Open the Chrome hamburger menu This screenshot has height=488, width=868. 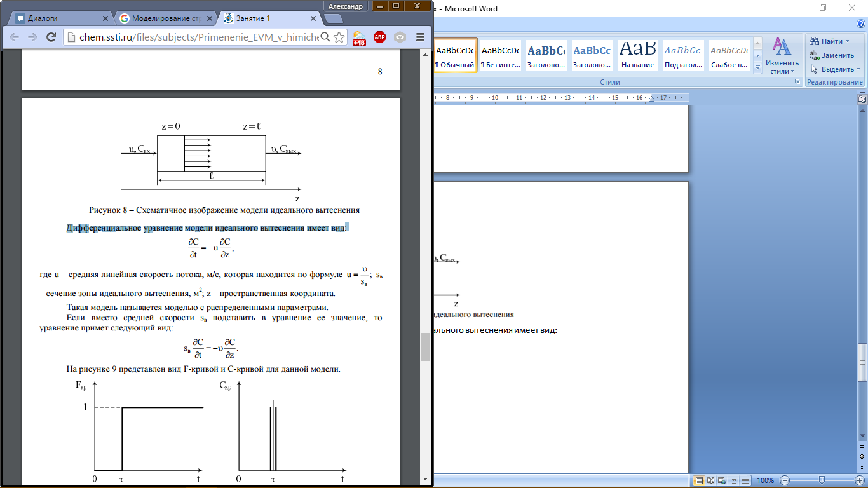[x=420, y=37]
